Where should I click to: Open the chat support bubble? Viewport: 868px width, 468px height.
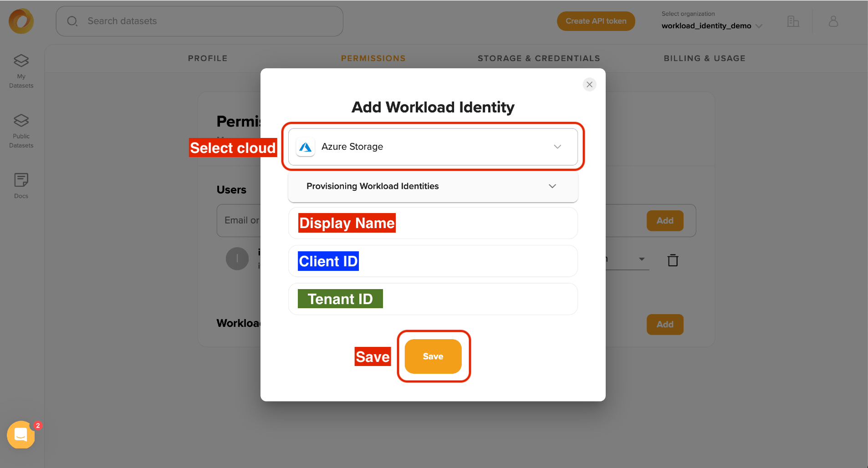click(x=21, y=435)
